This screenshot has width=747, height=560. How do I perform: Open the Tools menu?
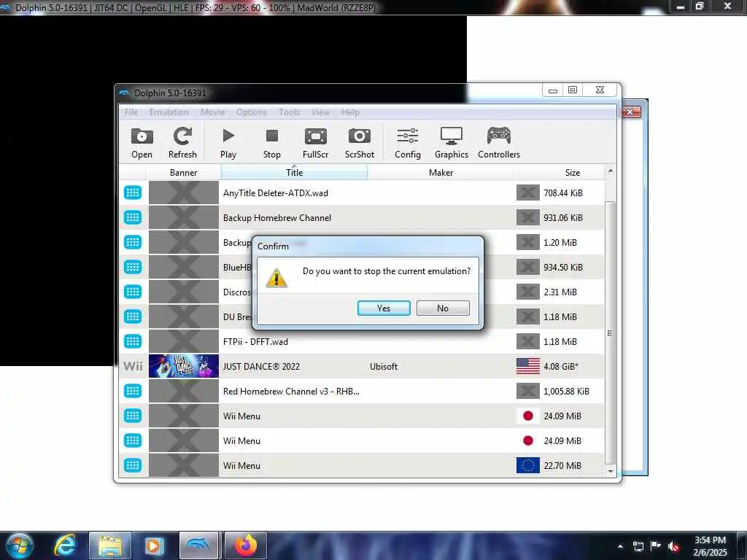289,112
